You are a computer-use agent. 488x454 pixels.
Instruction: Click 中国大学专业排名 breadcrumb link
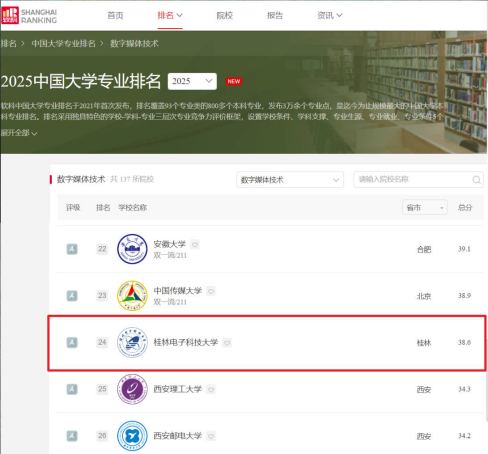(63, 43)
